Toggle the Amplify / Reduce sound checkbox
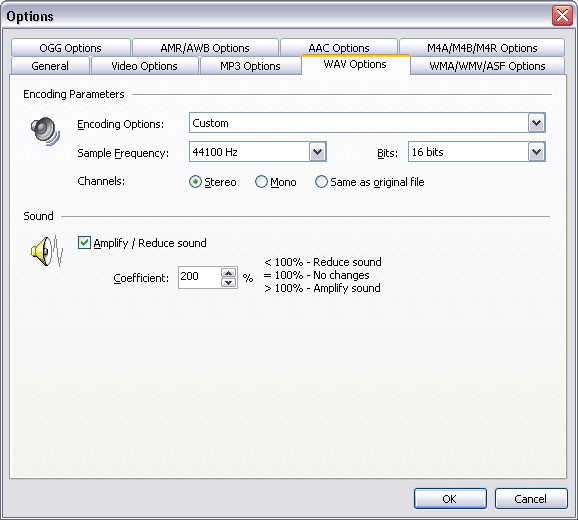578x520 pixels. click(84, 242)
